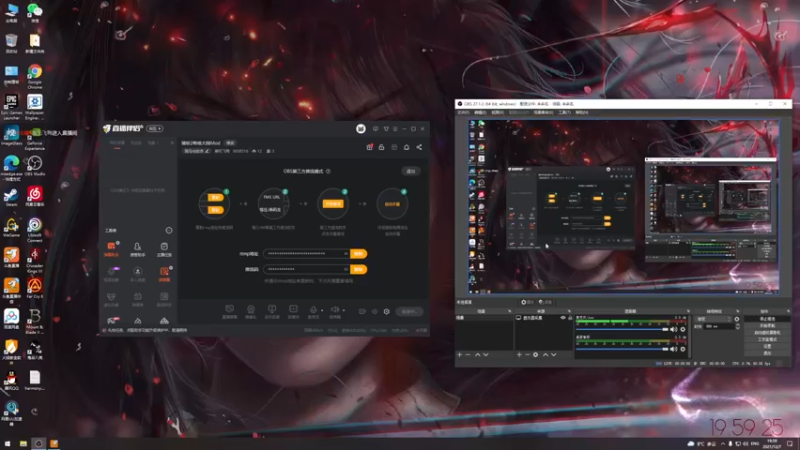
Task: Open the second menu in OBS menu bar
Action: click(480, 112)
